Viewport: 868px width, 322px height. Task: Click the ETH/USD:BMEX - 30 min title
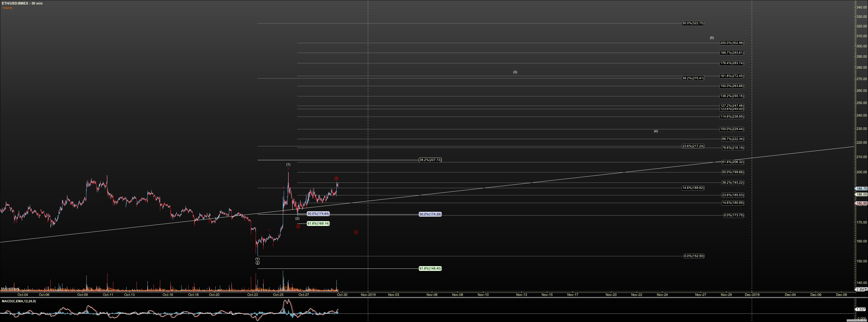pyautogui.click(x=22, y=3)
